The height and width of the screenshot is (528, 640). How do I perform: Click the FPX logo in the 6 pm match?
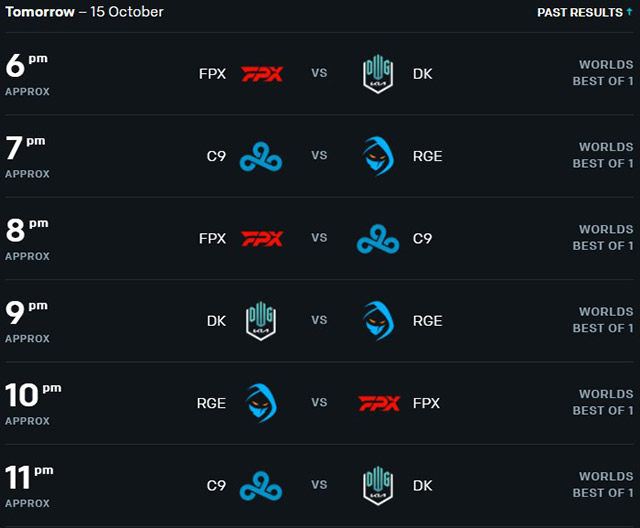click(262, 74)
